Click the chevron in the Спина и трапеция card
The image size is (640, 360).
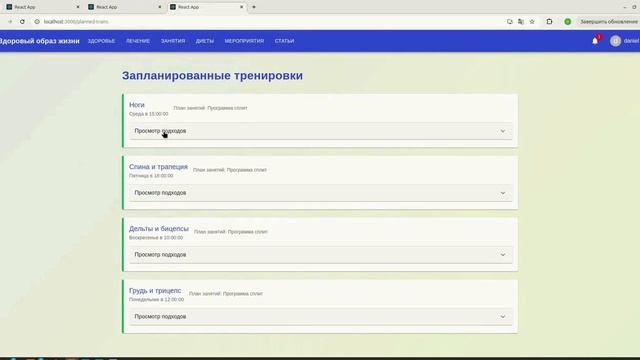[x=503, y=193]
